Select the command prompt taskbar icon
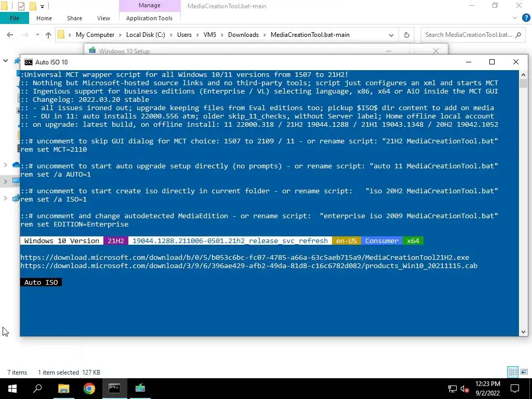The width and height of the screenshot is (532, 399). [x=114, y=389]
